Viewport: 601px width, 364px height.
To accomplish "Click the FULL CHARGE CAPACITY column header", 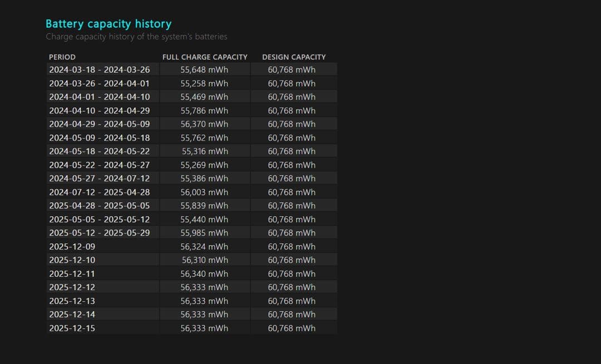I will pos(205,57).
